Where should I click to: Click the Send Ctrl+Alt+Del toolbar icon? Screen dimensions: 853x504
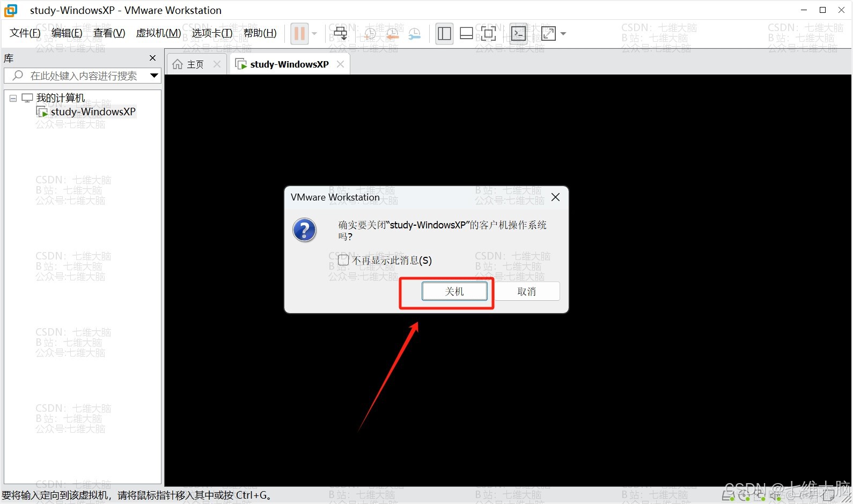point(340,34)
